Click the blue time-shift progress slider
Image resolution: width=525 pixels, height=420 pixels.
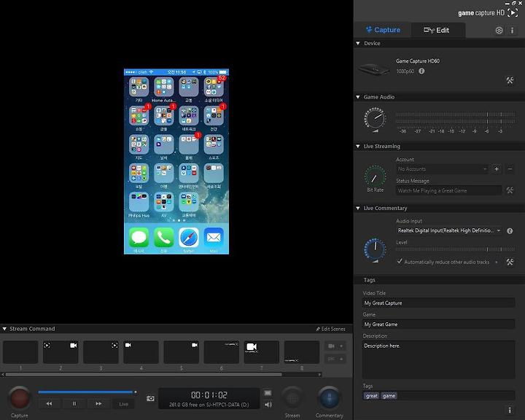click(x=87, y=392)
